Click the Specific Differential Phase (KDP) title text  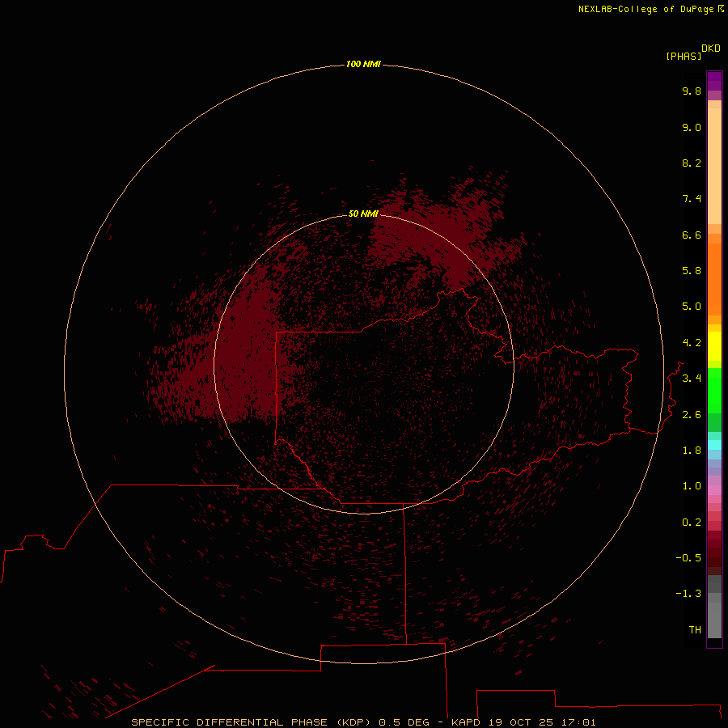252,722
